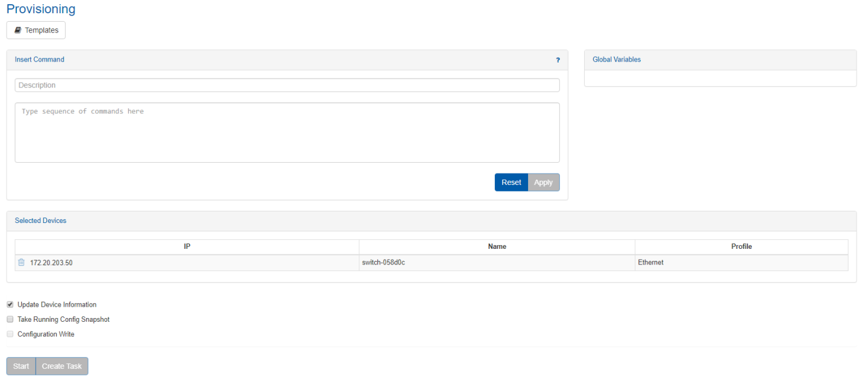Click the help question mark icon
868x382 pixels.
[558, 60]
